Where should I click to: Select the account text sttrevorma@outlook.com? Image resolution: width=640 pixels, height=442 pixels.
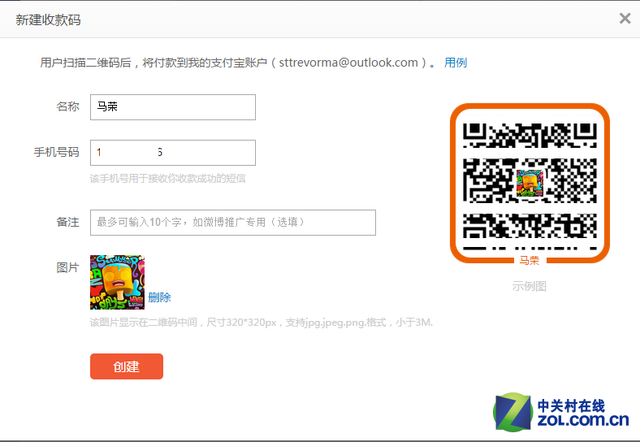point(349,62)
